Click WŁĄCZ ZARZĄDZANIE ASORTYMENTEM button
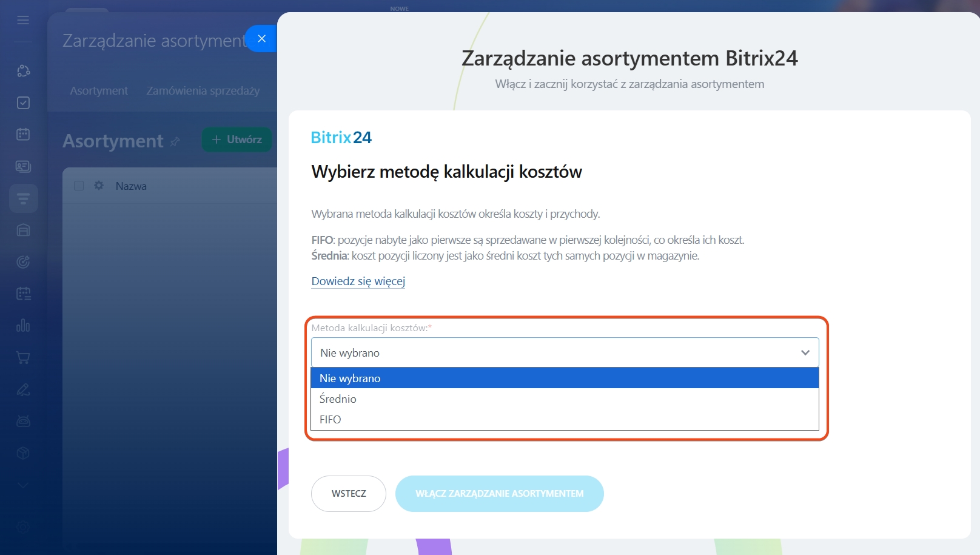 (x=500, y=494)
